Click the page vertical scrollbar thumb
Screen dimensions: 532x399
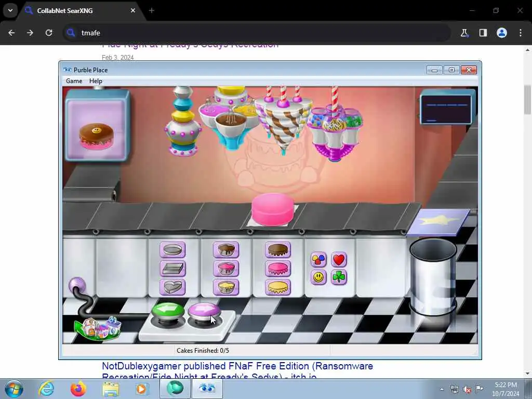point(528,100)
